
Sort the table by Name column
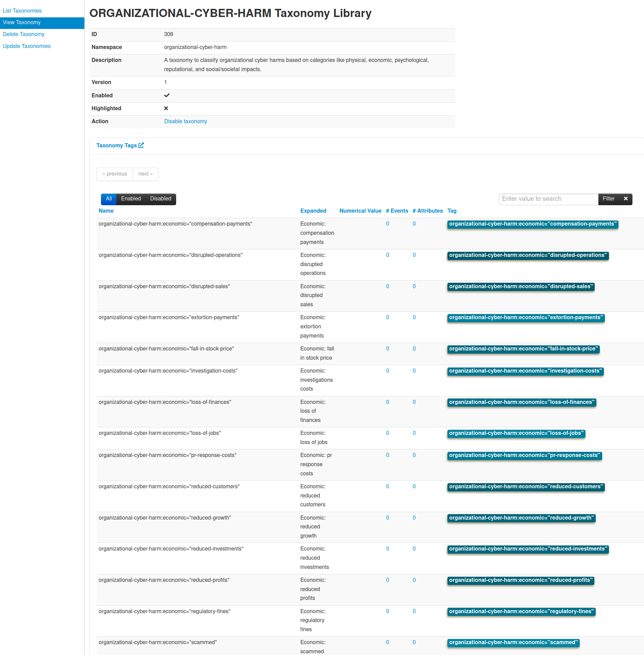106,211
